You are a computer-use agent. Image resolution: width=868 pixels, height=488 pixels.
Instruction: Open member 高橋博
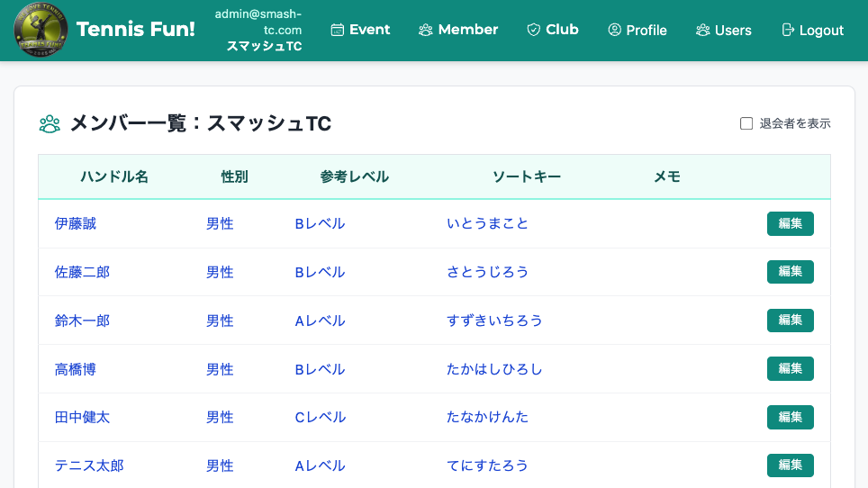(x=76, y=369)
